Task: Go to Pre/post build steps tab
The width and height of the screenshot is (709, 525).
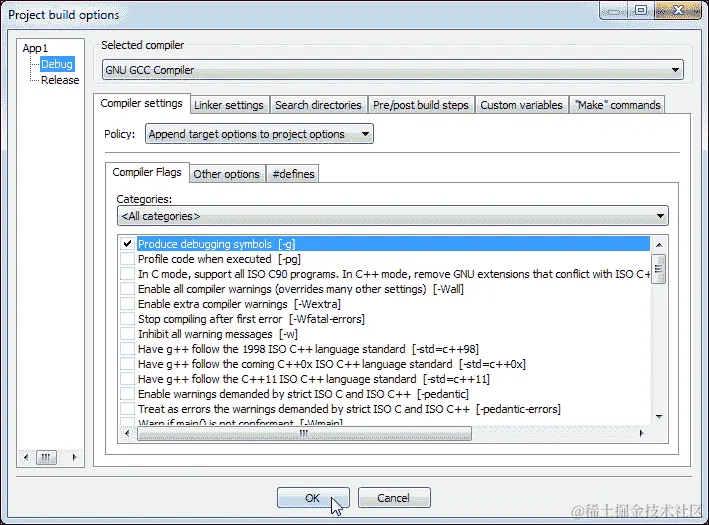Action: [421, 105]
